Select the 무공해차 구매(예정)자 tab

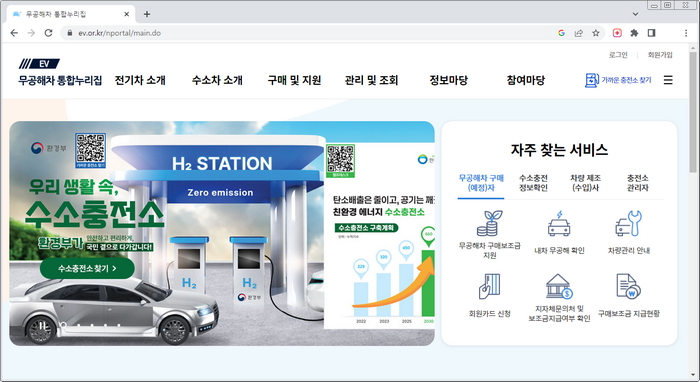(481, 183)
